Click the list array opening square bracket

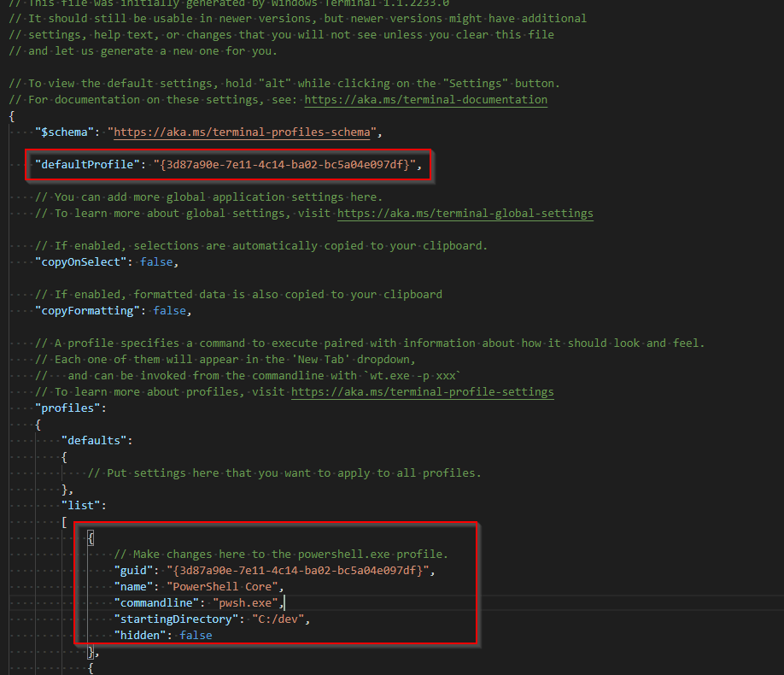pos(64,522)
